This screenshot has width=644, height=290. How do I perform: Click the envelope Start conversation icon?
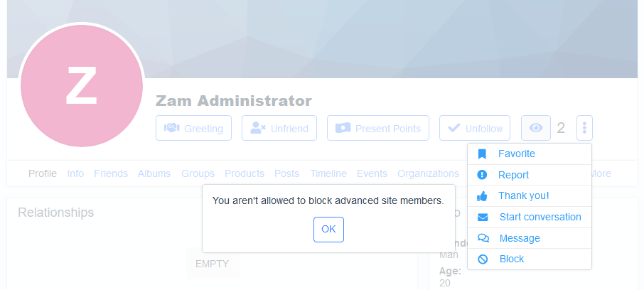[483, 217]
